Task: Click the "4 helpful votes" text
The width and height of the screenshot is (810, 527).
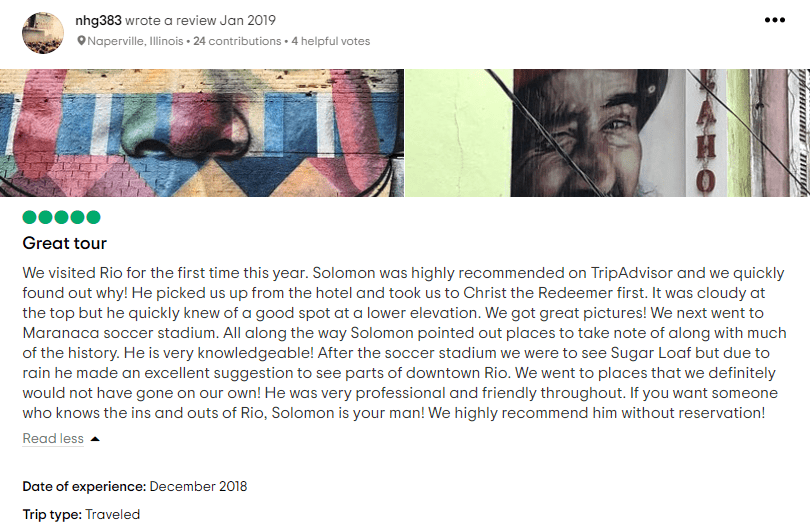Action: coord(331,42)
